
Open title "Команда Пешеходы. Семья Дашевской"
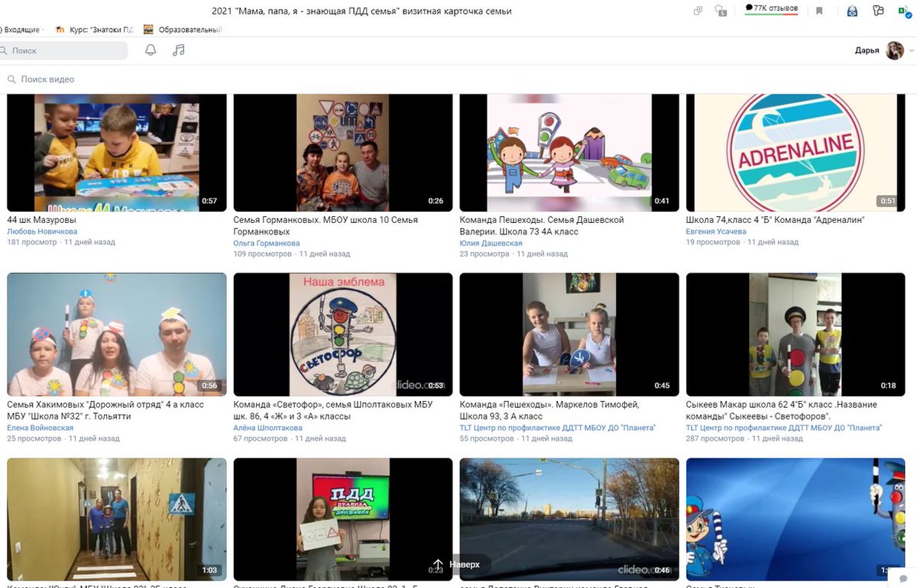(x=543, y=225)
